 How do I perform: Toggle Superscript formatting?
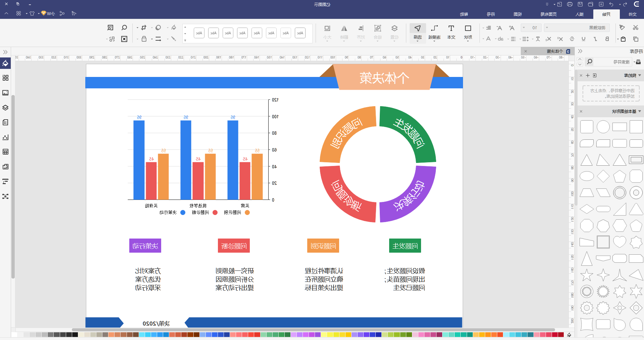[x=560, y=39]
